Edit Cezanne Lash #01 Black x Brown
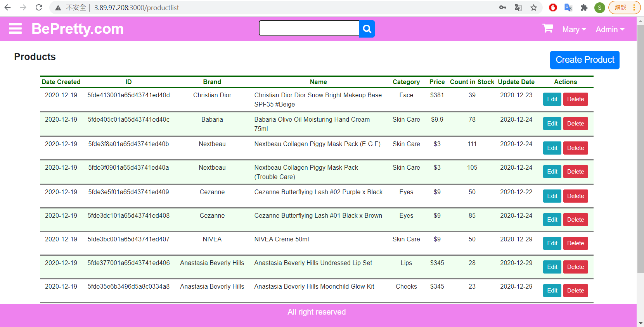 552,220
